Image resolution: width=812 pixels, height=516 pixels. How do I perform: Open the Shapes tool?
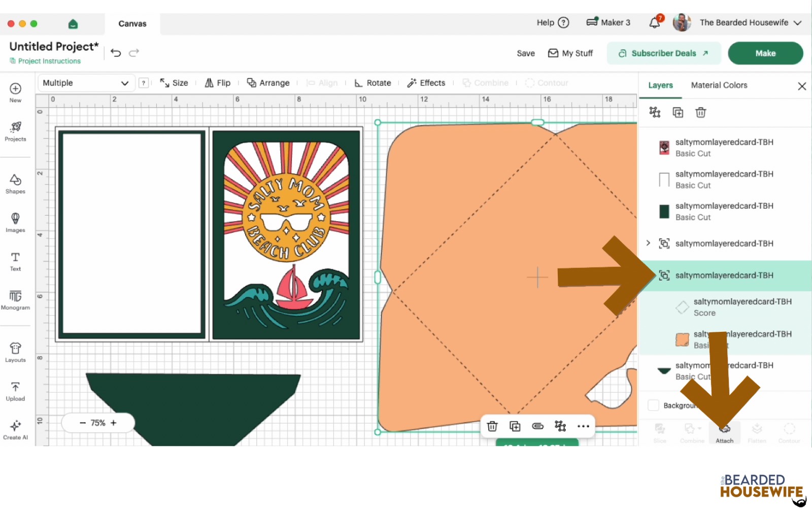click(x=15, y=184)
